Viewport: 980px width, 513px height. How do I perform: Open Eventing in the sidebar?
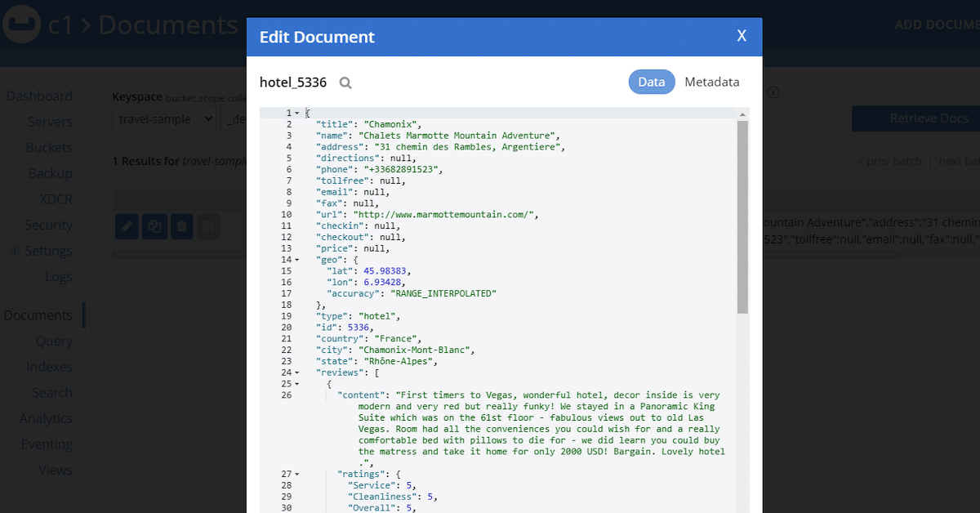click(47, 444)
